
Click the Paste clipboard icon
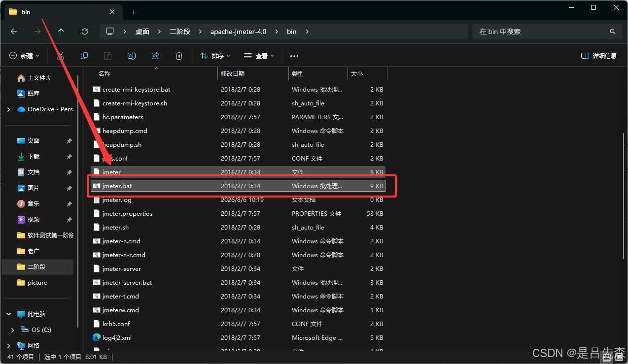coord(108,56)
